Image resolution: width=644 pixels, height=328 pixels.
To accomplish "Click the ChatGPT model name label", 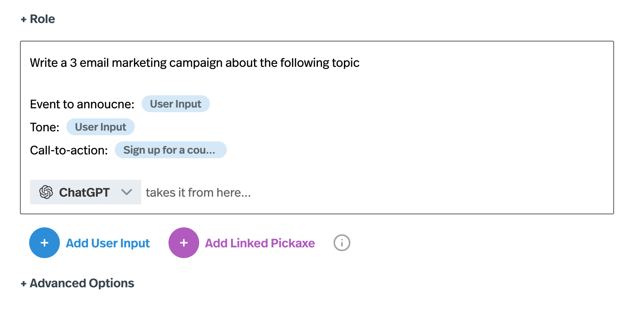I will click(84, 192).
